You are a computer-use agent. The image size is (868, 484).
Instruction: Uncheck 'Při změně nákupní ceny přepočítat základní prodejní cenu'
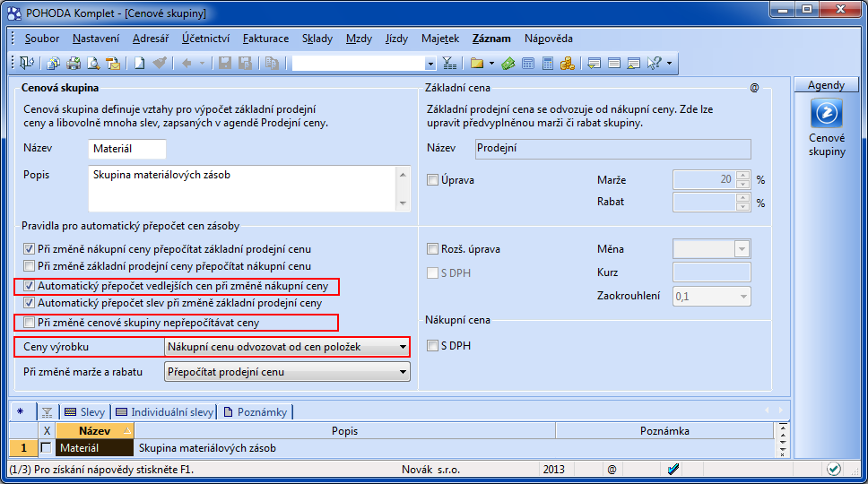[x=29, y=249]
